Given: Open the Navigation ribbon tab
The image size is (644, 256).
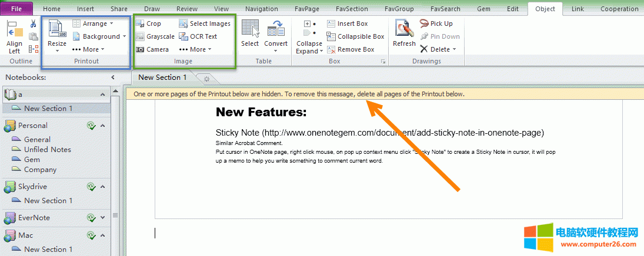Looking at the screenshot, I should coord(262,9).
